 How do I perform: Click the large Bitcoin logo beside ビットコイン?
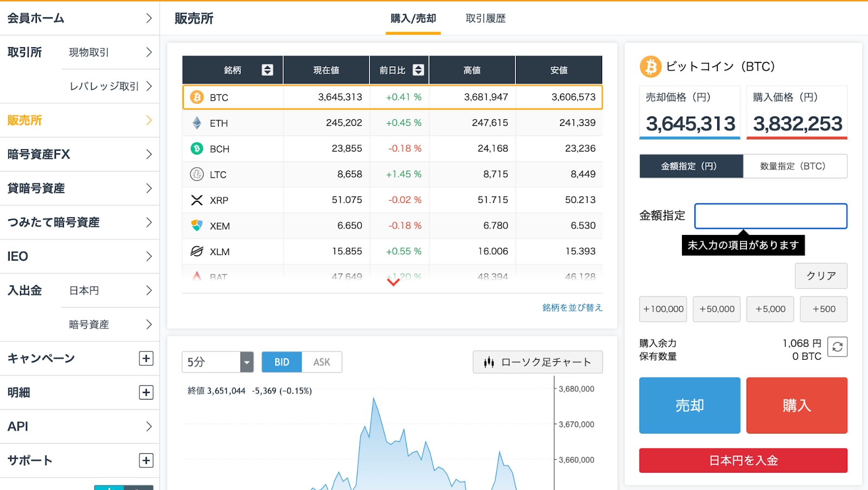[650, 67]
